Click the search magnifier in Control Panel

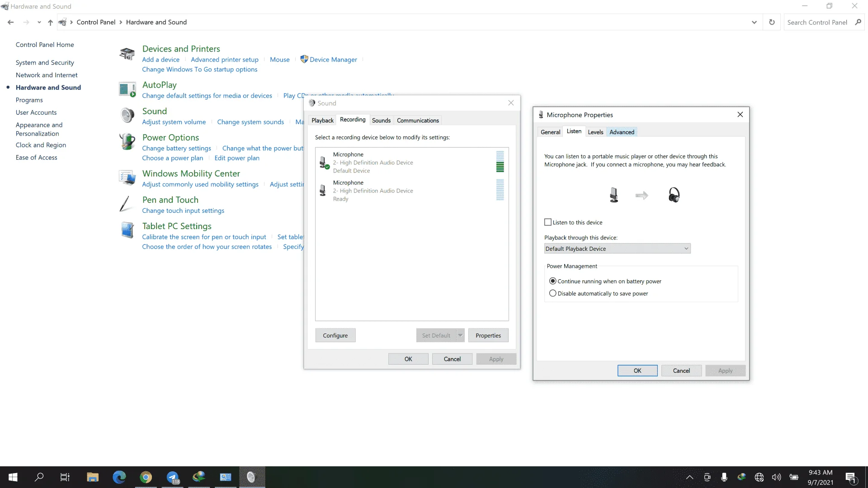[x=858, y=22]
